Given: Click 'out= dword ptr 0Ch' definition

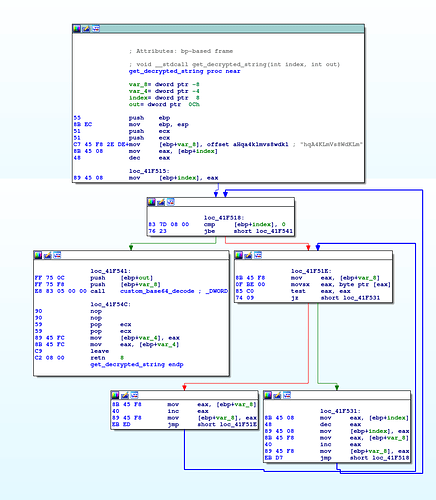Looking at the screenshot, I should click(164, 105).
